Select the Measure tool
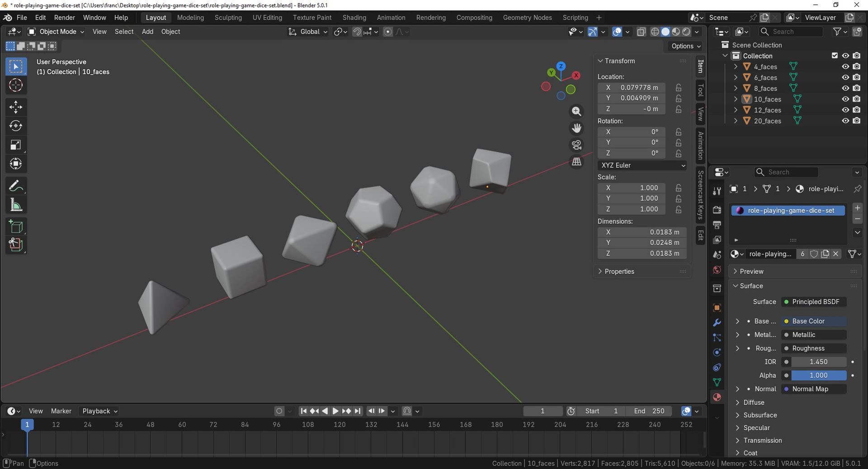The image size is (868, 469). pos(16,205)
